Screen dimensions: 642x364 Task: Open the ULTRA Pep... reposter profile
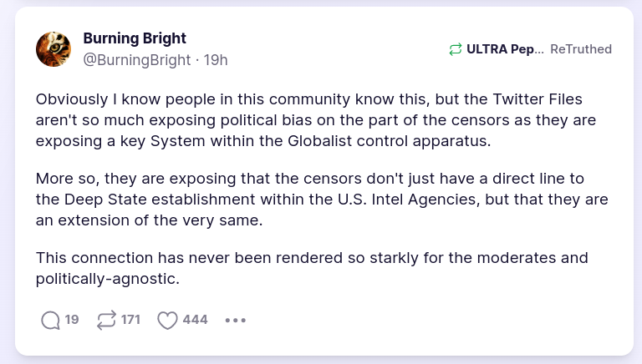pos(505,49)
